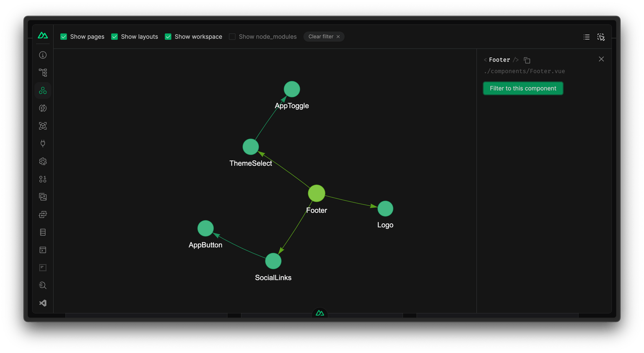The height and width of the screenshot is (353, 644).
Task: Open the Pages panel
Action: tap(42, 72)
